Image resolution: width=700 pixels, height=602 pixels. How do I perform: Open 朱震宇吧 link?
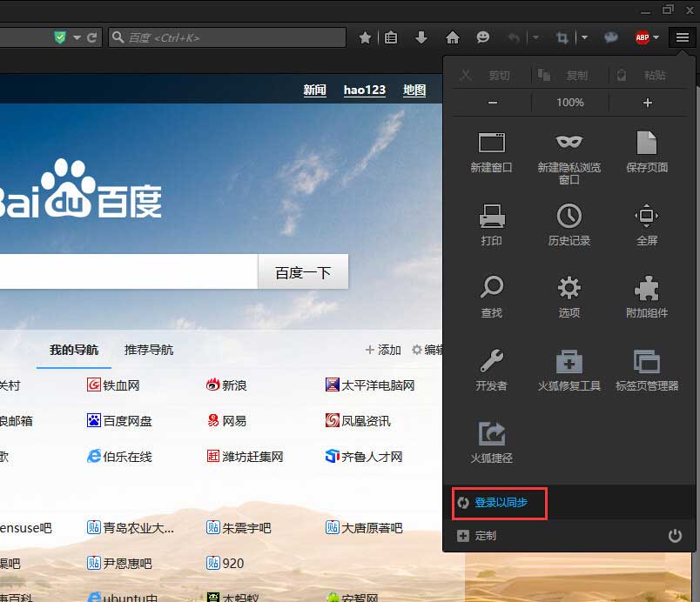tap(239, 528)
